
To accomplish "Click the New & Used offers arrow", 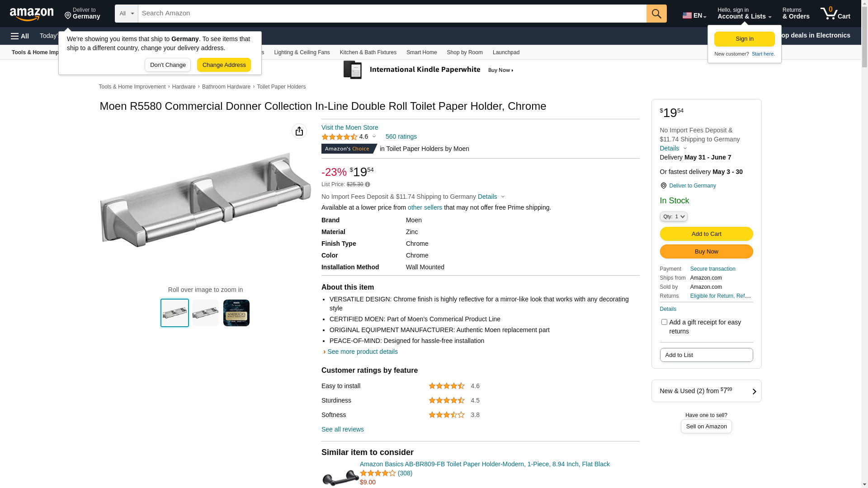I will (754, 391).
